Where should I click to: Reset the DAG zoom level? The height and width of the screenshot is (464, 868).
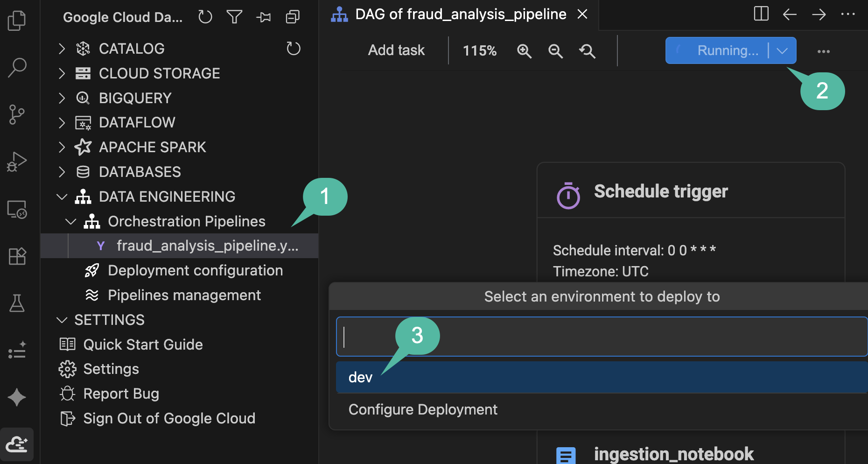coord(587,51)
